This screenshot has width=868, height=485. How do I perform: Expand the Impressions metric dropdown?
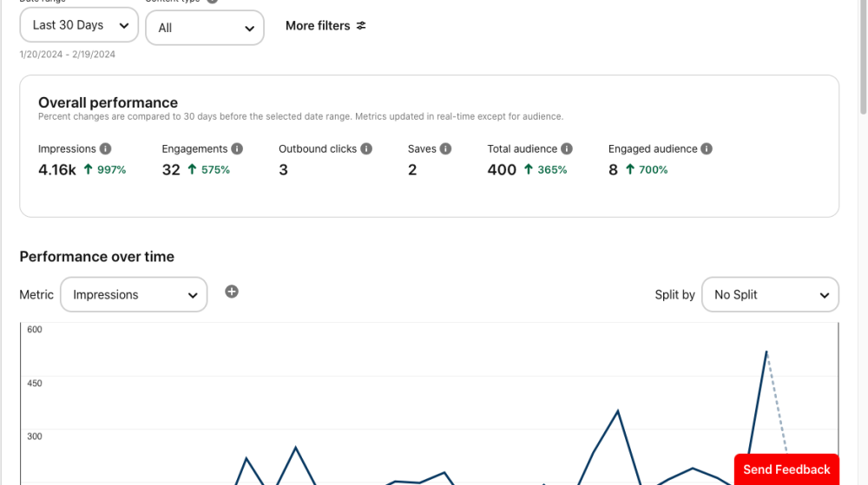click(134, 295)
